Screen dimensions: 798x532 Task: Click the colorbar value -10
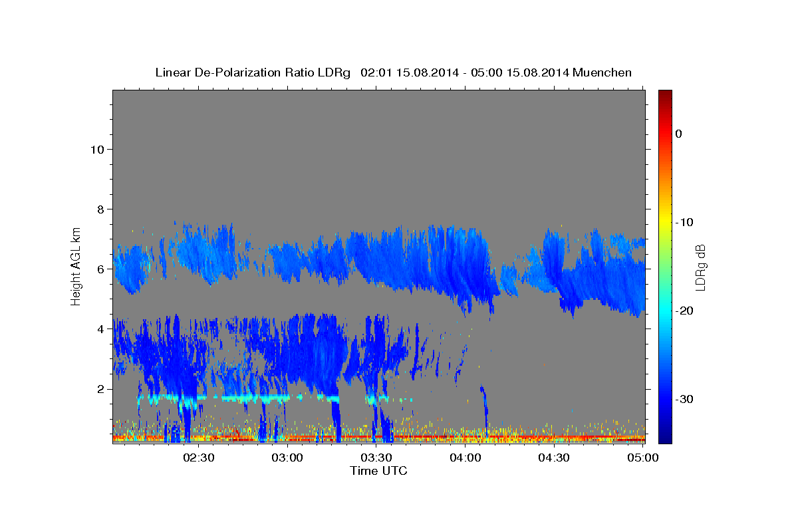pos(685,222)
